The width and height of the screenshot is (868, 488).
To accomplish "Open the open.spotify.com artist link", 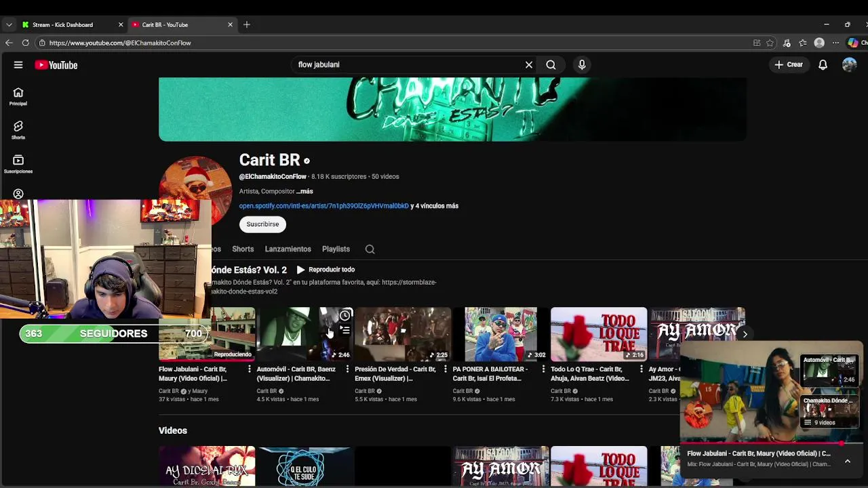I will pos(324,206).
